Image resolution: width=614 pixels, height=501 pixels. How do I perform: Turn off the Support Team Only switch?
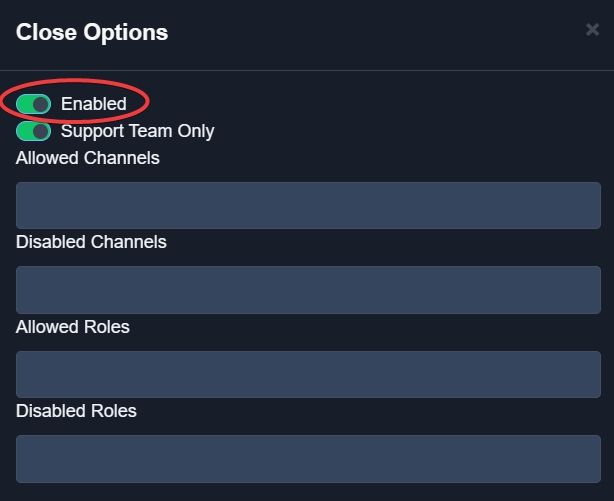coord(33,131)
